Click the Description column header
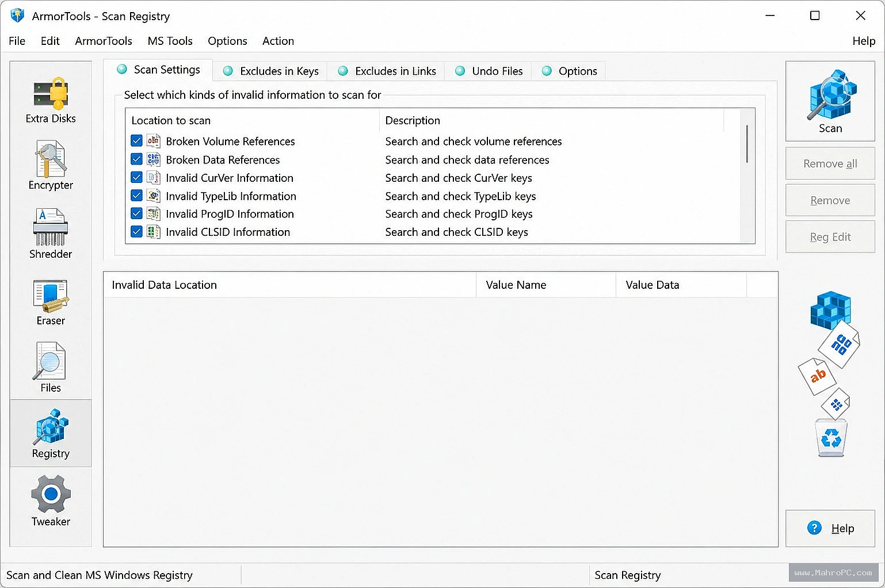885x588 pixels. coord(551,120)
